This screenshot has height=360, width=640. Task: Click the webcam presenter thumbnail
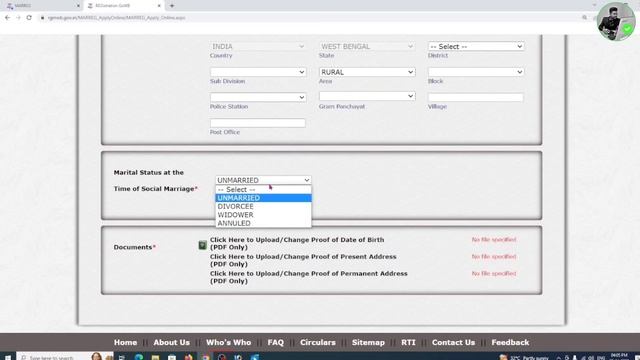click(x=616, y=21)
